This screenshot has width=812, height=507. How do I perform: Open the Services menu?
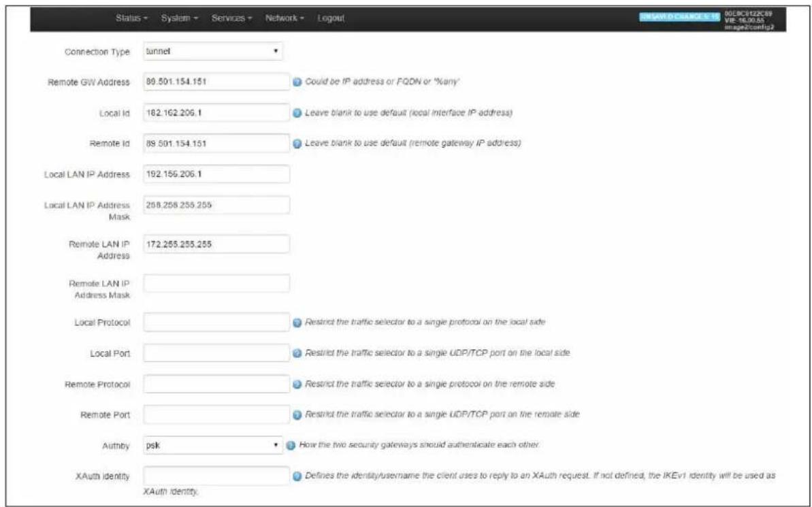tap(231, 18)
